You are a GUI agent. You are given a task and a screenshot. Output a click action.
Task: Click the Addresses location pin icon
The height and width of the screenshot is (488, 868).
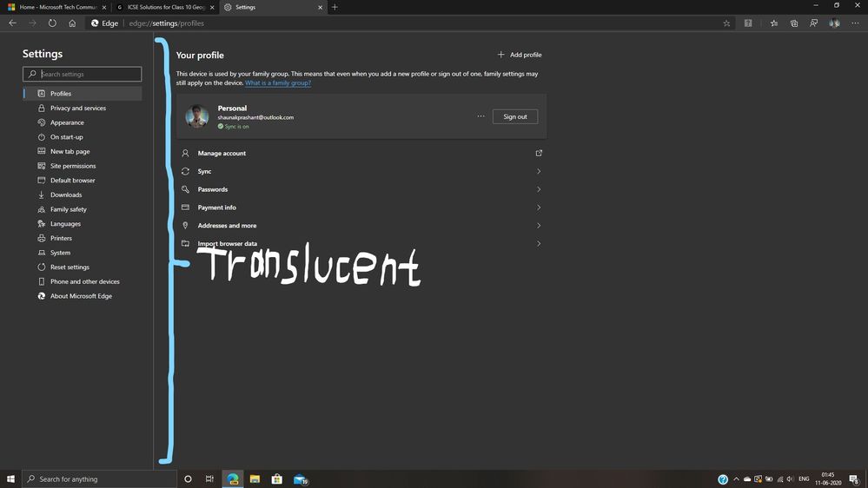[185, 226]
